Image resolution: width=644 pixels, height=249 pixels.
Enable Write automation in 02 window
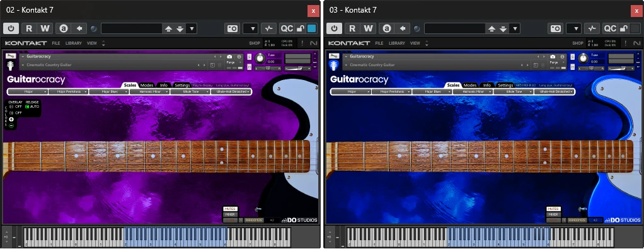tap(45, 28)
